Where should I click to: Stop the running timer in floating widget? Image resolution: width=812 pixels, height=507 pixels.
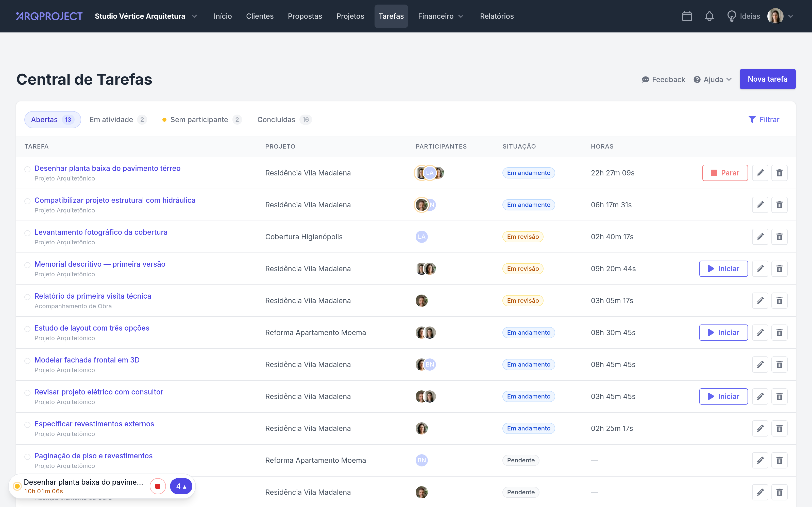(158, 486)
